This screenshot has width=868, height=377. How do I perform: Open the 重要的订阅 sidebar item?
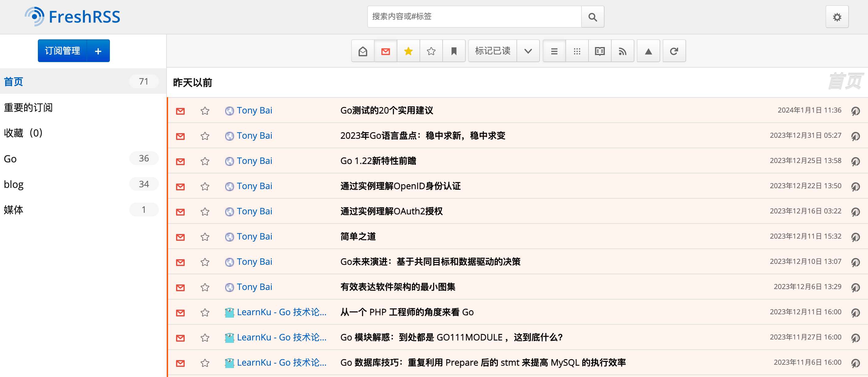28,108
